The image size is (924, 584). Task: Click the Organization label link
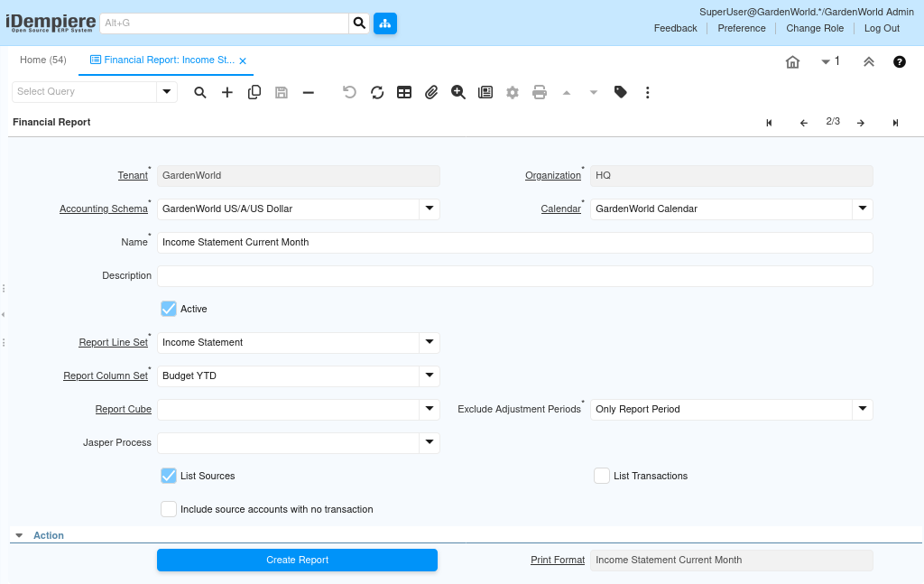[x=553, y=176]
